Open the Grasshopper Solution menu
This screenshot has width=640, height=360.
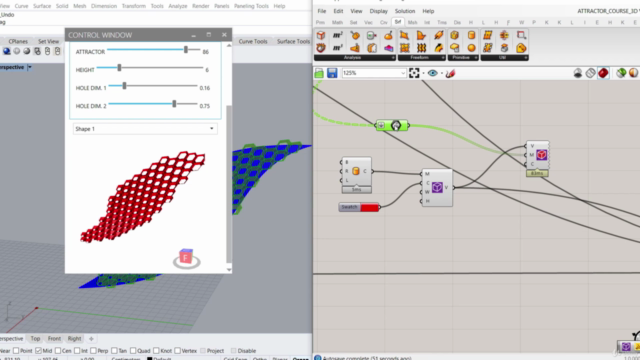[x=404, y=11]
